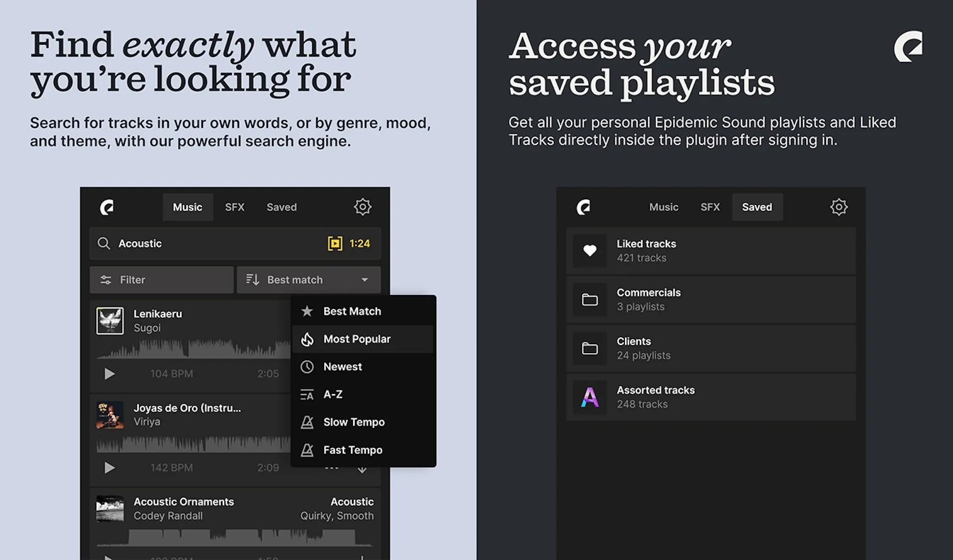
Task: Expand Assorted tracks playlist section
Action: tap(711, 397)
